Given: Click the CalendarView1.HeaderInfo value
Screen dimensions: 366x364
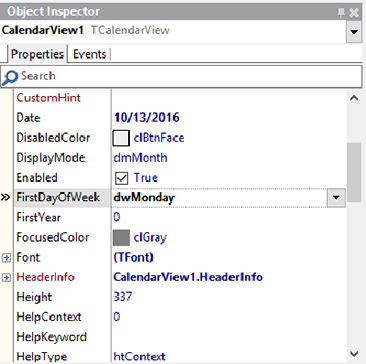Looking at the screenshot, I should (188, 277).
